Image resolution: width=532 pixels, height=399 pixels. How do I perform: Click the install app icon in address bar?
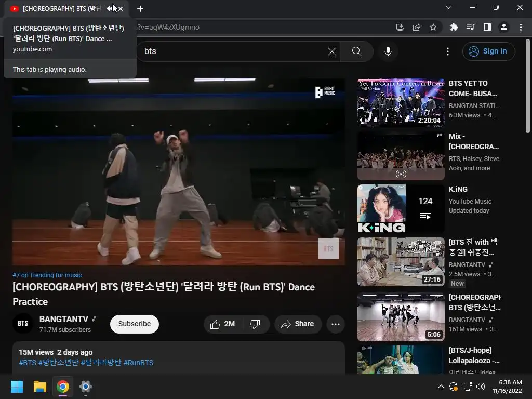(400, 27)
